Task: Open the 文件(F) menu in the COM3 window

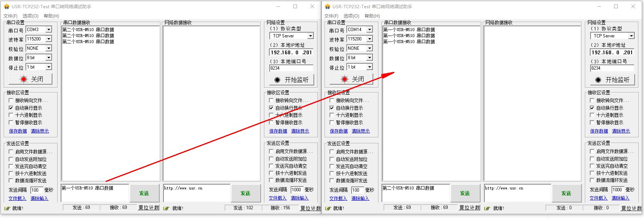Action: [10, 16]
